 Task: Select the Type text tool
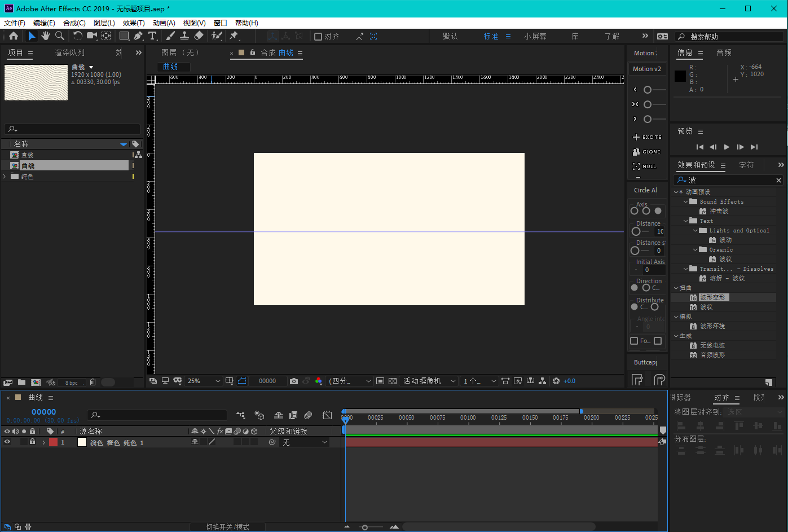(x=152, y=36)
